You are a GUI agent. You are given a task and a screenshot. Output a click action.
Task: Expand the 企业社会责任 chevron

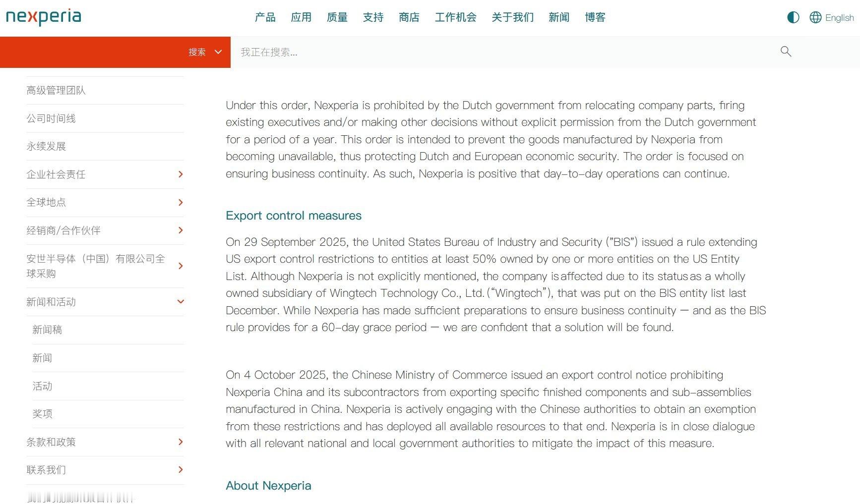click(x=181, y=174)
